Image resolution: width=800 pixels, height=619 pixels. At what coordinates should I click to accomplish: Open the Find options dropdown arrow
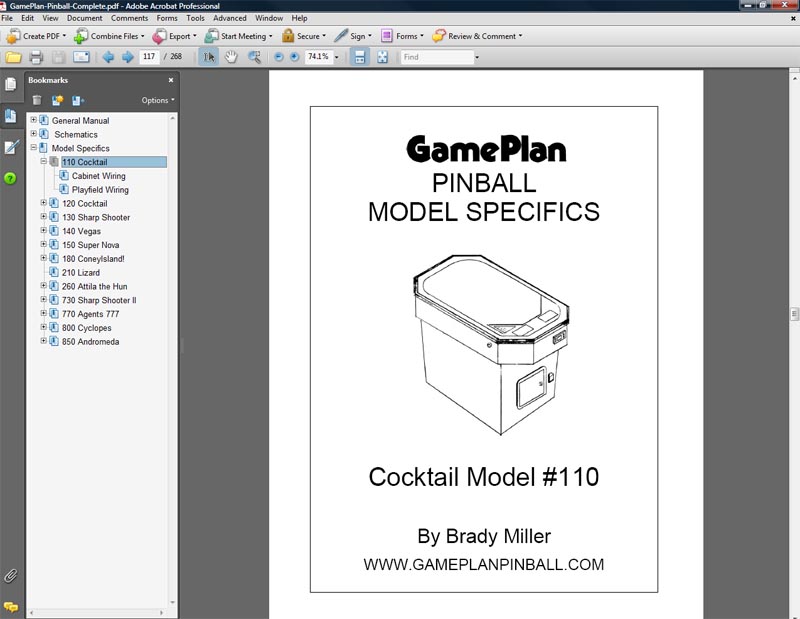pyautogui.click(x=477, y=57)
